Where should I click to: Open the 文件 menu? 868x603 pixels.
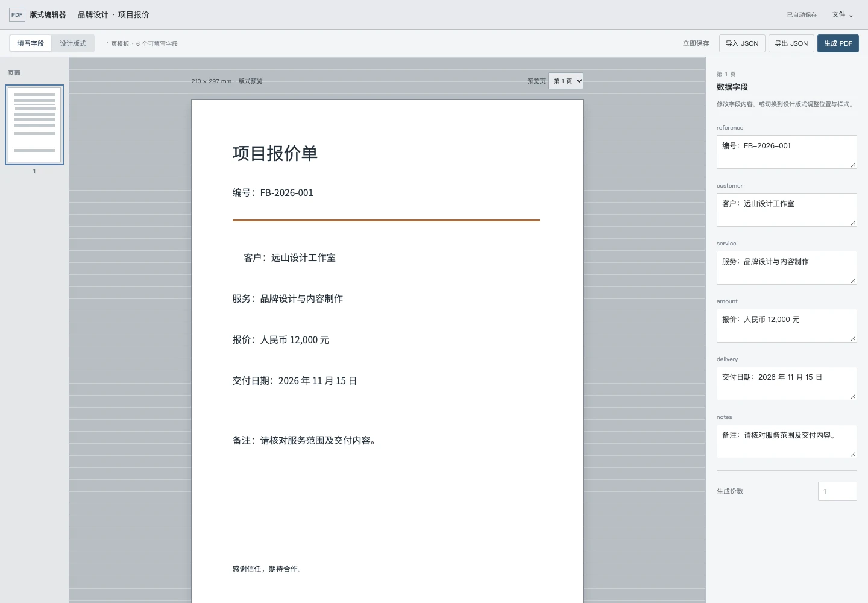click(x=843, y=14)
